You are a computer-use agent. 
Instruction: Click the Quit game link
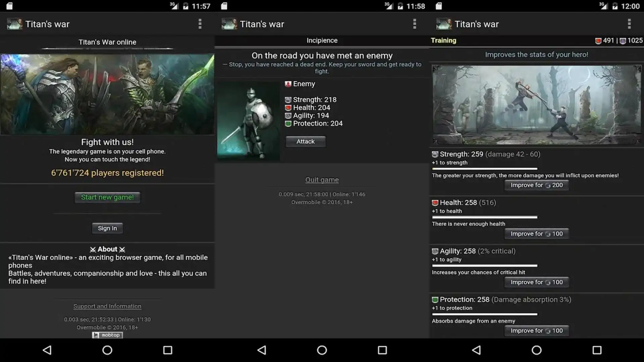pos(322,180)
